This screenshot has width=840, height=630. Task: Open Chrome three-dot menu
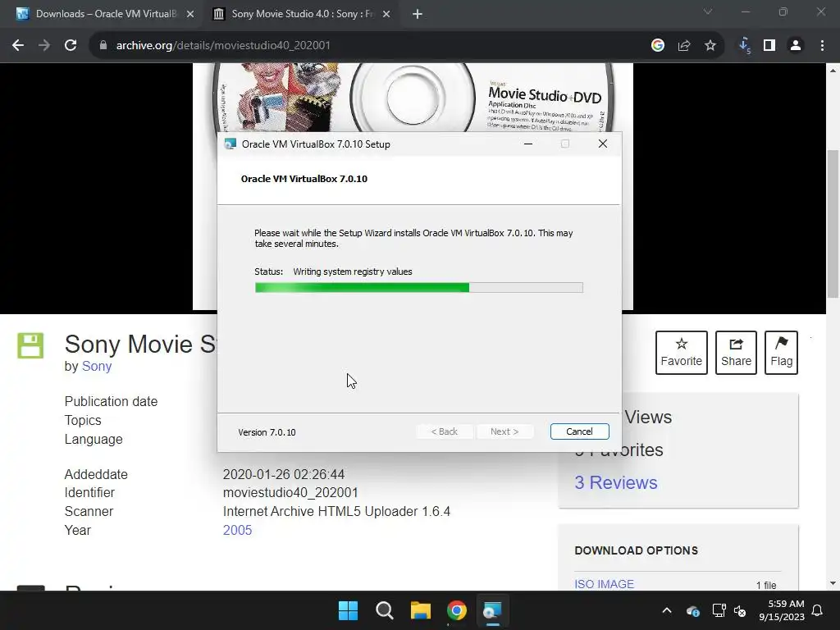click(822, 46)
